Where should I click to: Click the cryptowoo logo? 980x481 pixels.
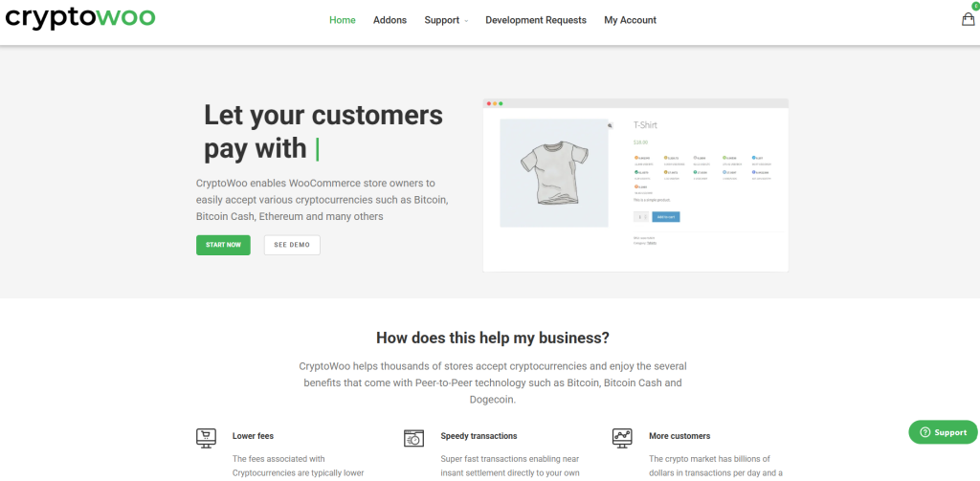point(80,17)
